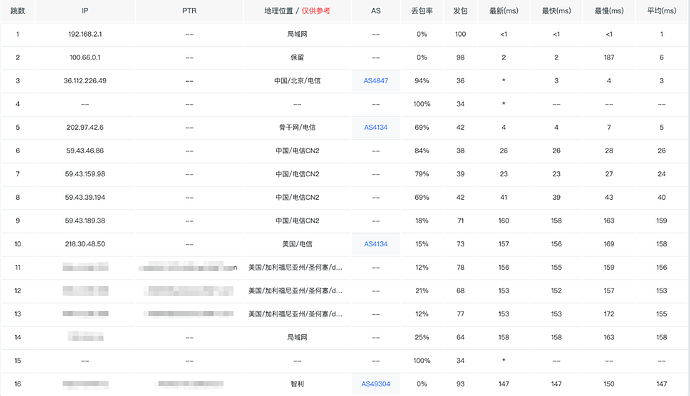Click the 15% packet loss value
690x396 pixels.
(x=422, y=244)
